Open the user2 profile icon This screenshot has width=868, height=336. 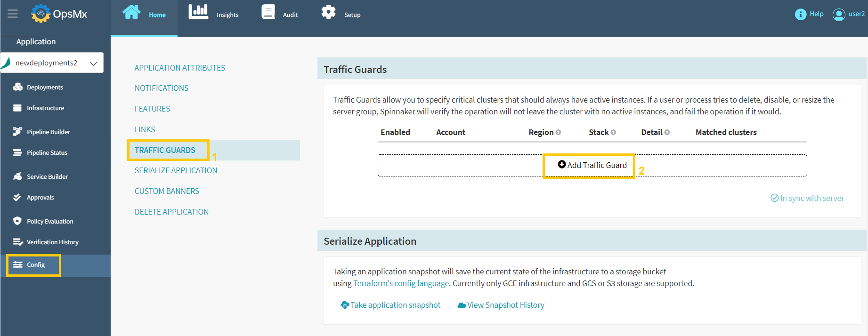tap(838, 15)
